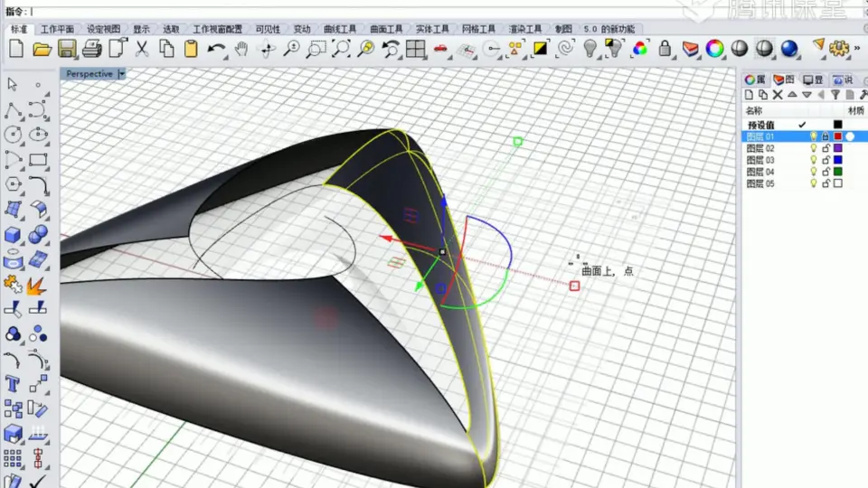Delete layer with X button
The height and width of the screenshot is (488, 868).
(778, 95)
